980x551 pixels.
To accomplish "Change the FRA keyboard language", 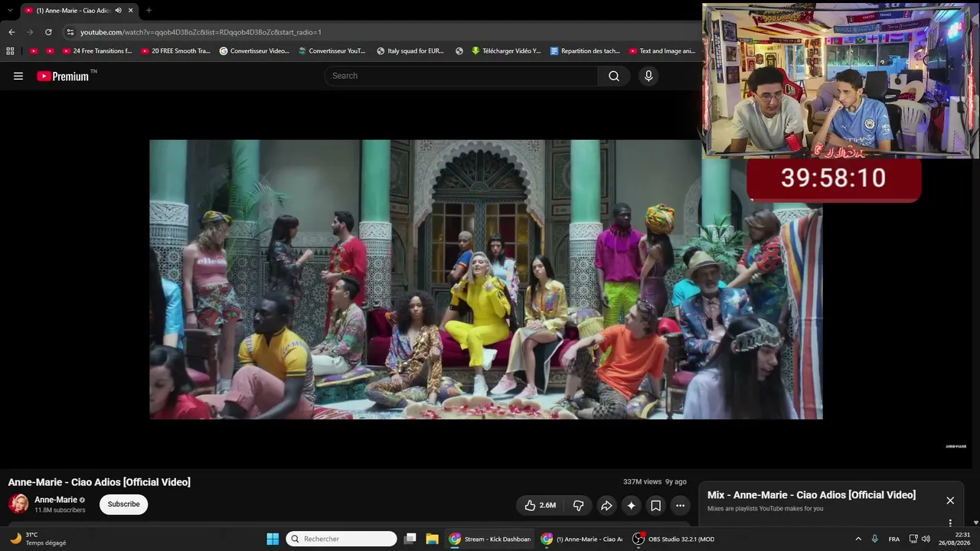I will [x=894, y=539].
